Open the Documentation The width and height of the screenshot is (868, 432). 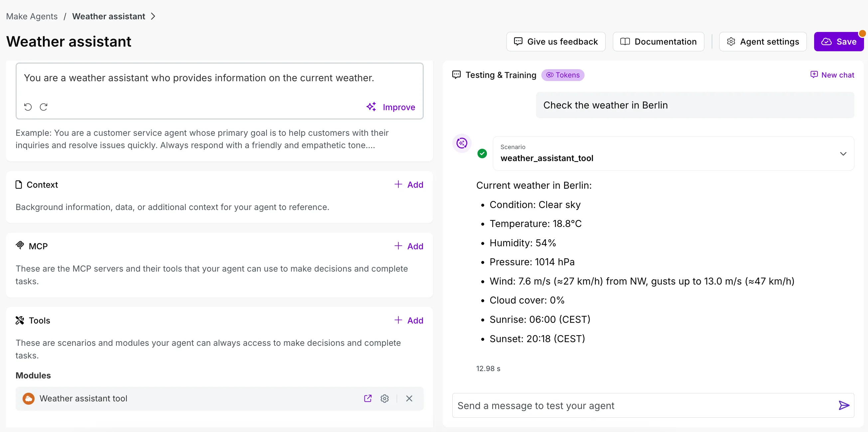click(658, 42)
